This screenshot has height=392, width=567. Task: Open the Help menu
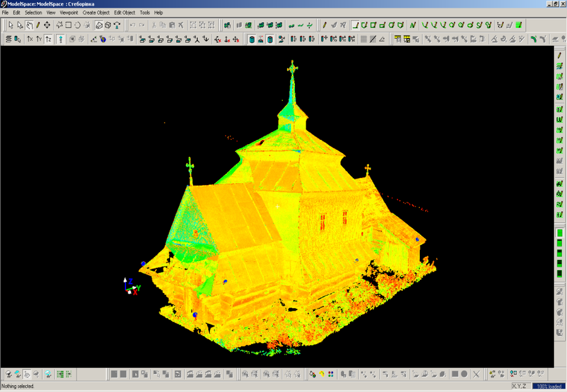coord(159,12)
